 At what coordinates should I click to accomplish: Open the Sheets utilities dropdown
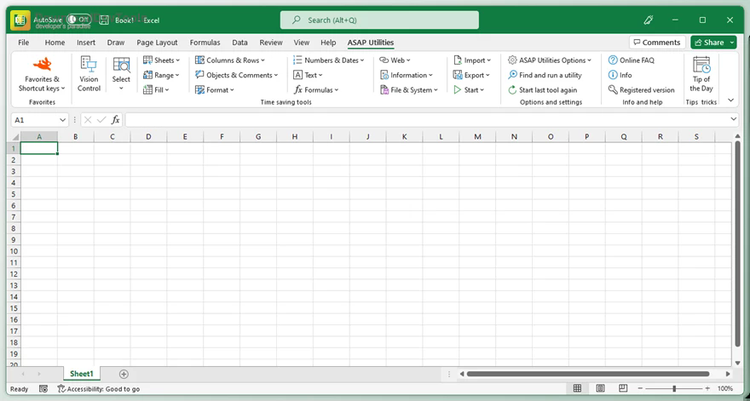(x=161, y=60)
